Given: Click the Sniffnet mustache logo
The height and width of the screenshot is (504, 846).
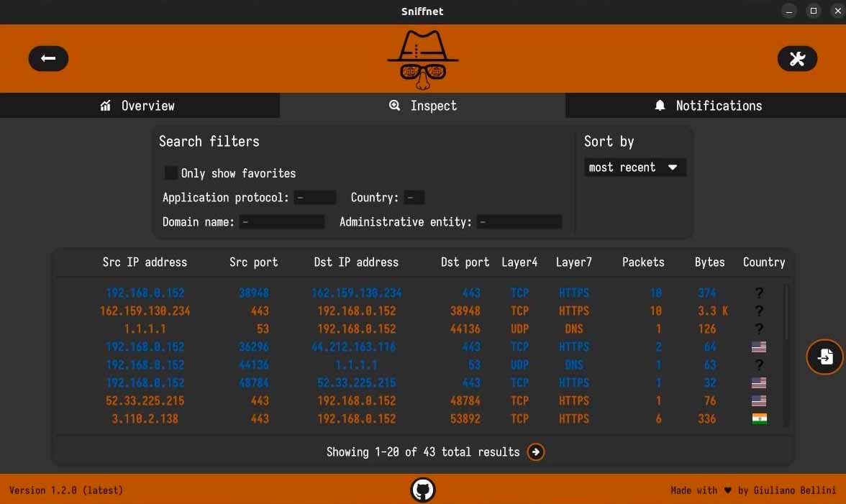Looking at the screenshot, I should [423, 58].
